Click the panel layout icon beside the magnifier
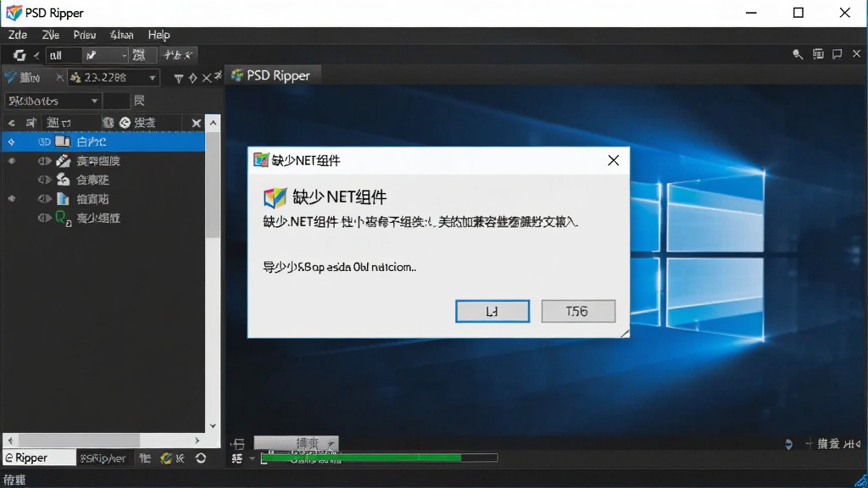Screen dimensions: 868x488 pyautogui.click(x=818, y=53)
